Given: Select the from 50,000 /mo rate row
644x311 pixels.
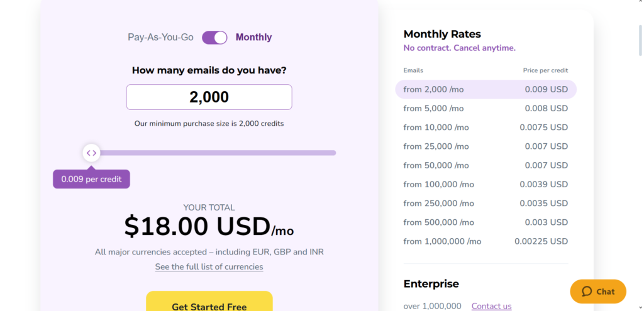Looking at the screenshot, I should (486, 165).
